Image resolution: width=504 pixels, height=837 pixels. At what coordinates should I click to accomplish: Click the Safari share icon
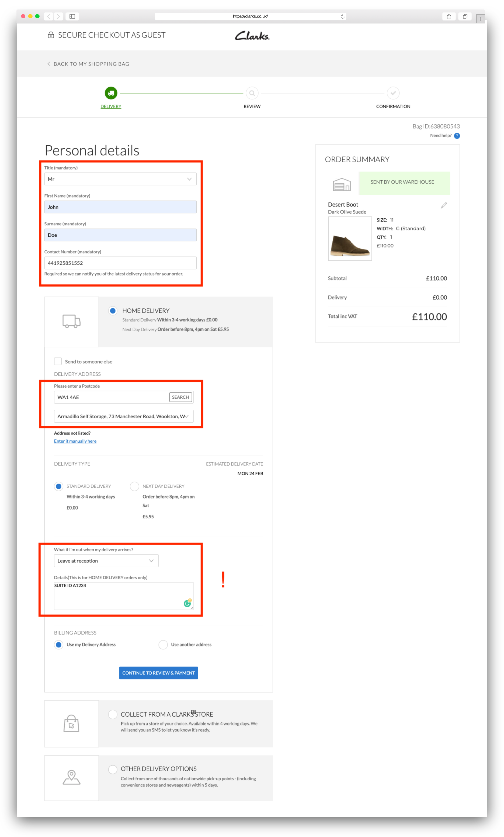449,16
